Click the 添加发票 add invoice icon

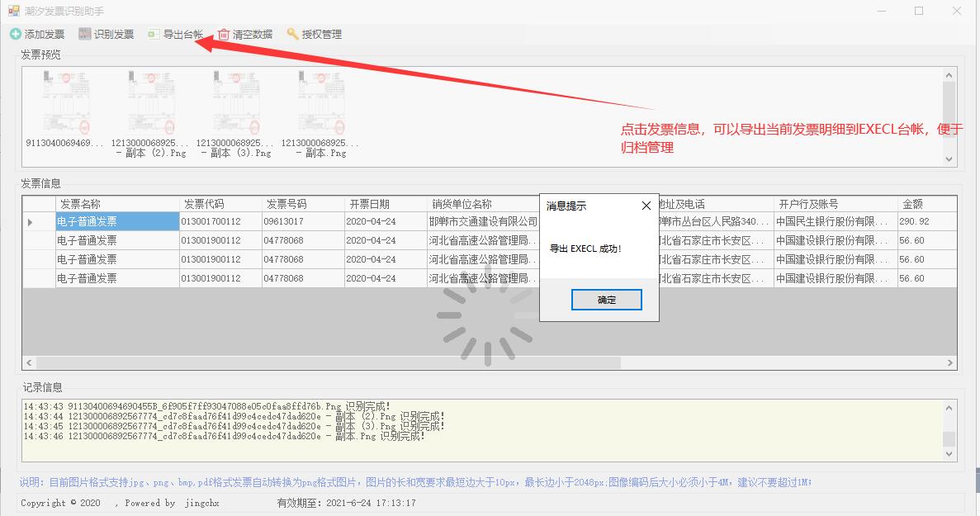click(x=16, y=35)
